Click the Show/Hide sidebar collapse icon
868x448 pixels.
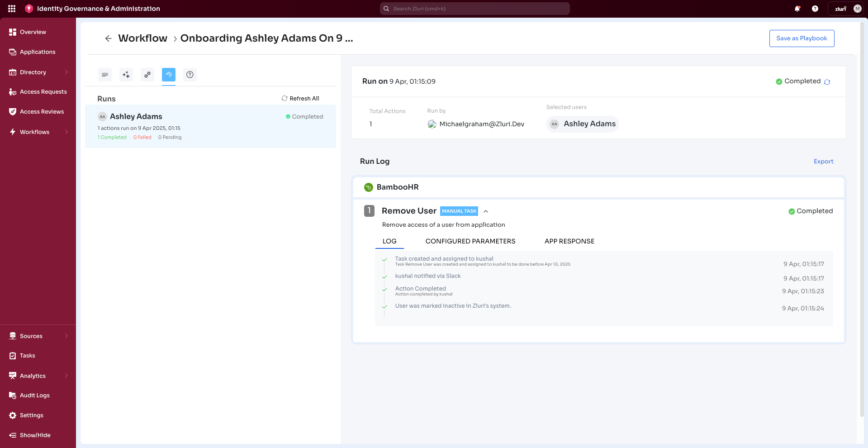(x=13, y=435)
